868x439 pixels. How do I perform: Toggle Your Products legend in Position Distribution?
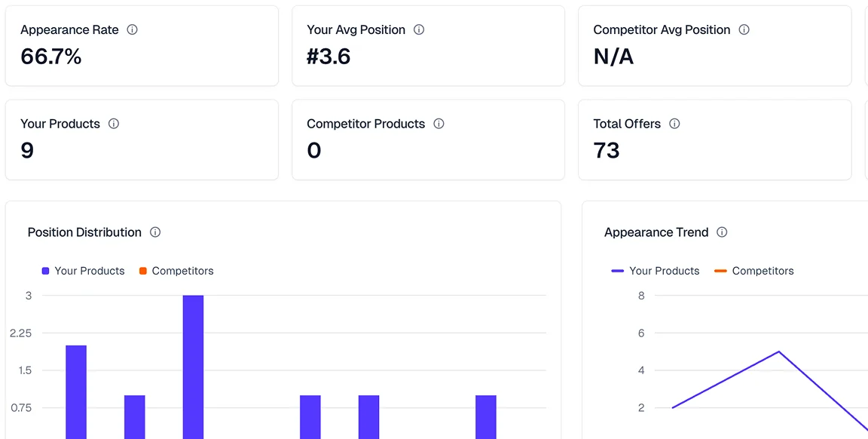[83, 271]
